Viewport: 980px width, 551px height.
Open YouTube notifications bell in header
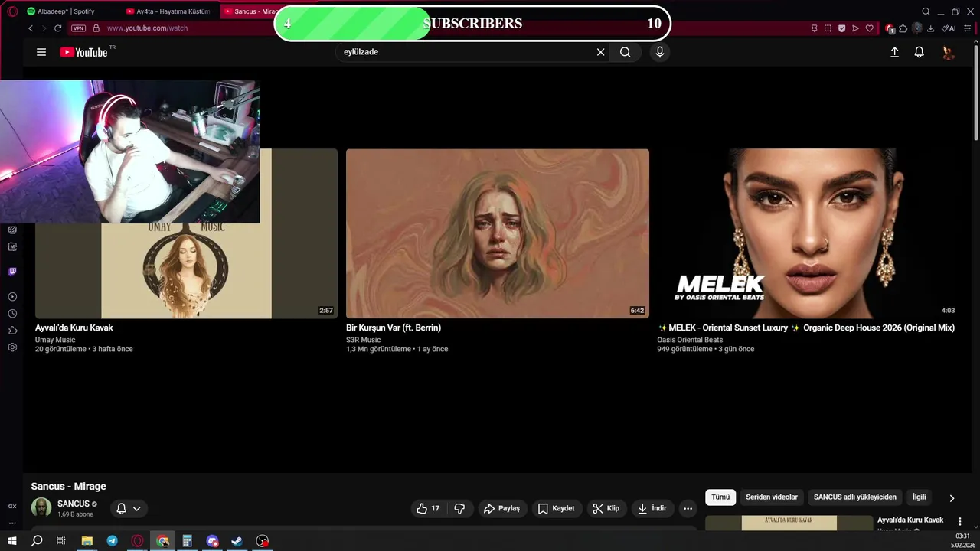[x=920, y=52]
